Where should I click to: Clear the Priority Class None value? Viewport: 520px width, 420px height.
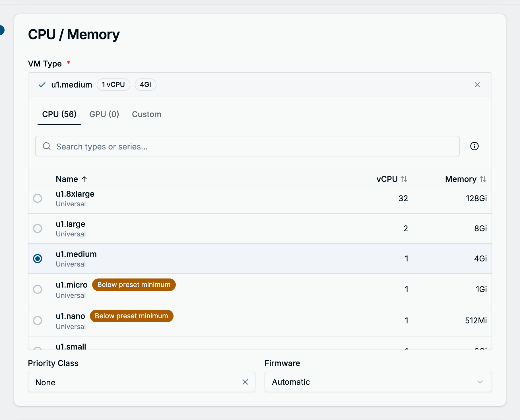click(x=245, y=382)
